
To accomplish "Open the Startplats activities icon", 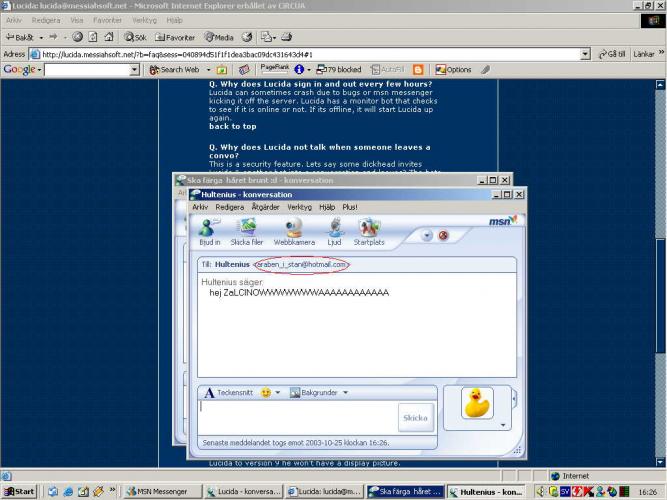I will (369, 232).
